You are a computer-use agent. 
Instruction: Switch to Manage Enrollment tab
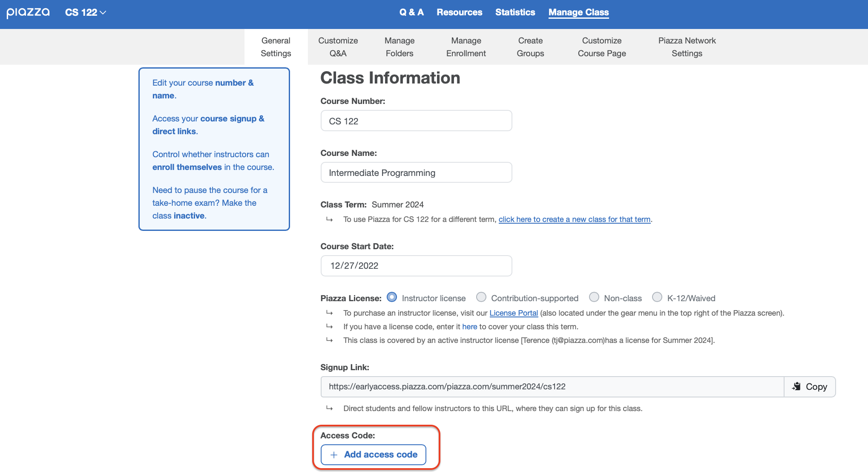[466, 47]
